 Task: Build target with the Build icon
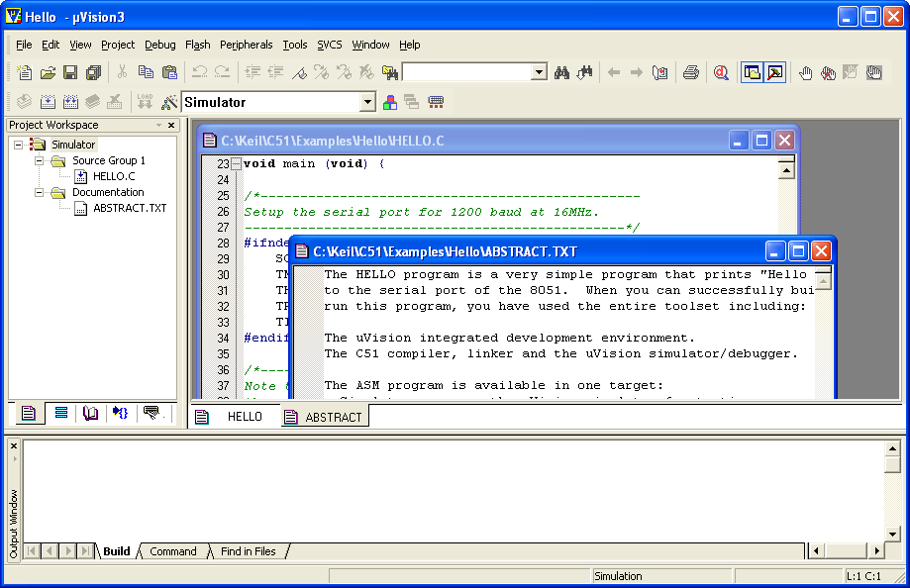[x=48, y=102]
